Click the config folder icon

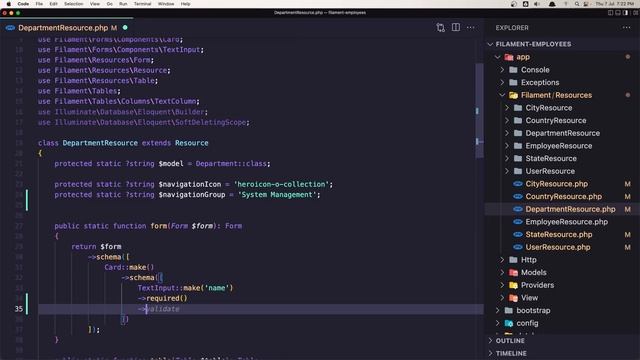509,323
